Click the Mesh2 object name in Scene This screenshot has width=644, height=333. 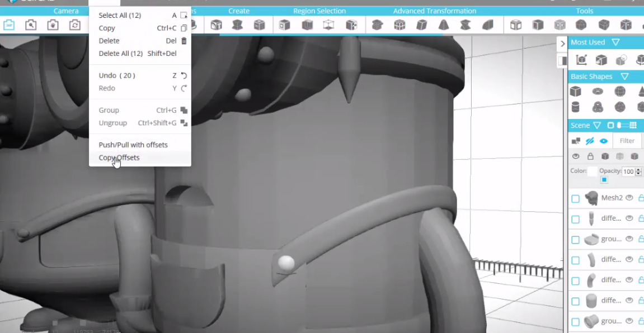(x=612, y=198)
